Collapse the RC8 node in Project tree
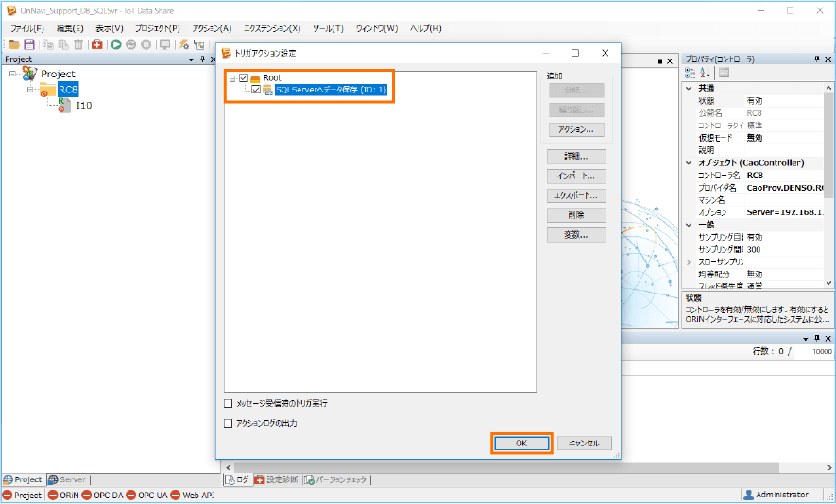836x504 pixels. [30, 90]
